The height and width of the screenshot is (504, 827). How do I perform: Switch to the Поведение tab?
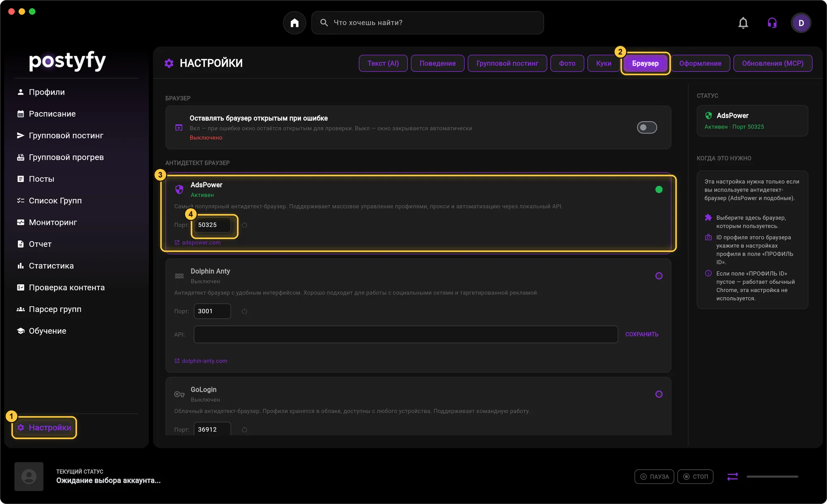437,63
